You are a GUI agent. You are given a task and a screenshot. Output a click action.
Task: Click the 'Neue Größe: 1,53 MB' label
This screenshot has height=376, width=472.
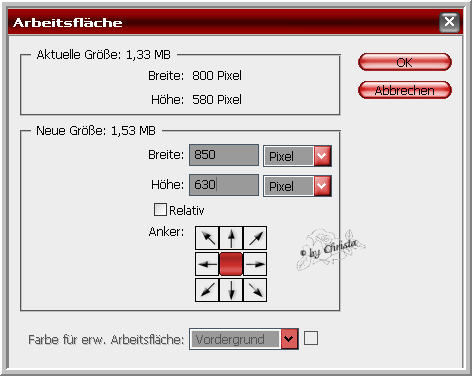pos(96,131)
